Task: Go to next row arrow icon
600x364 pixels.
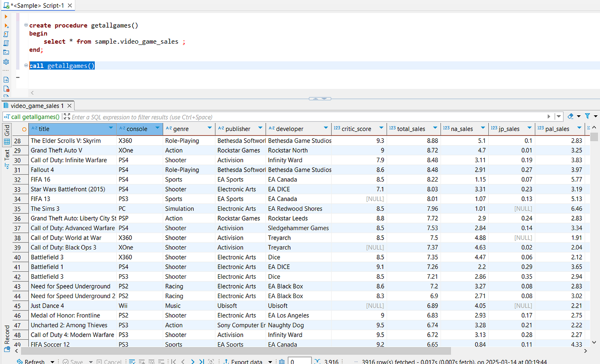Action: [192, 362]
